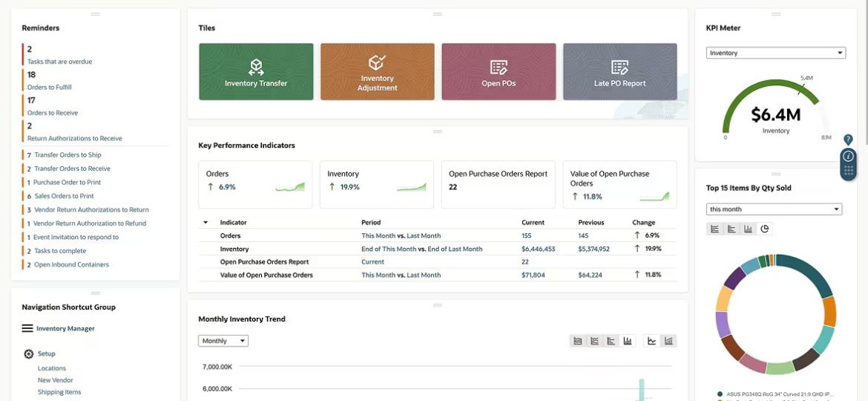Click the Orders KPI card
Image resolution: width=868 pixels, height=401 pixels.
[255, 184]
